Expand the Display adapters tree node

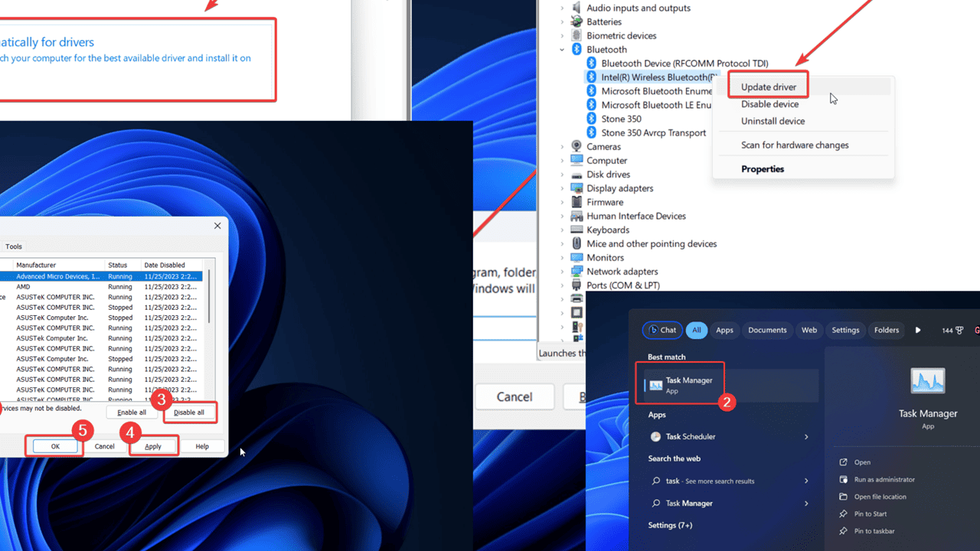562,187
